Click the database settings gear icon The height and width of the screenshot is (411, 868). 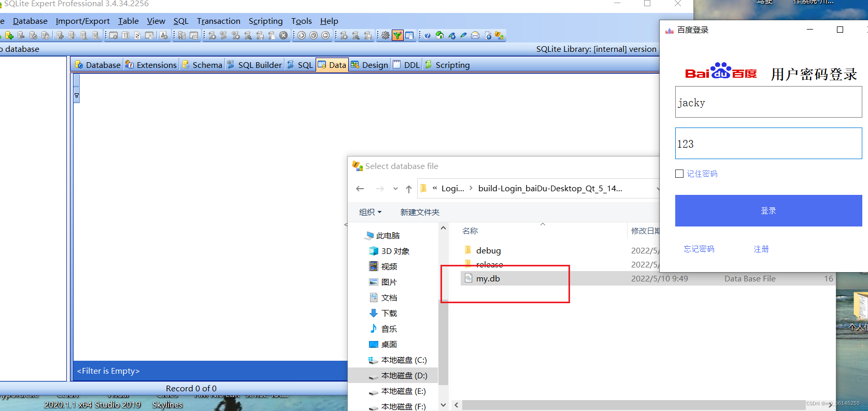[x=33, y=35]
